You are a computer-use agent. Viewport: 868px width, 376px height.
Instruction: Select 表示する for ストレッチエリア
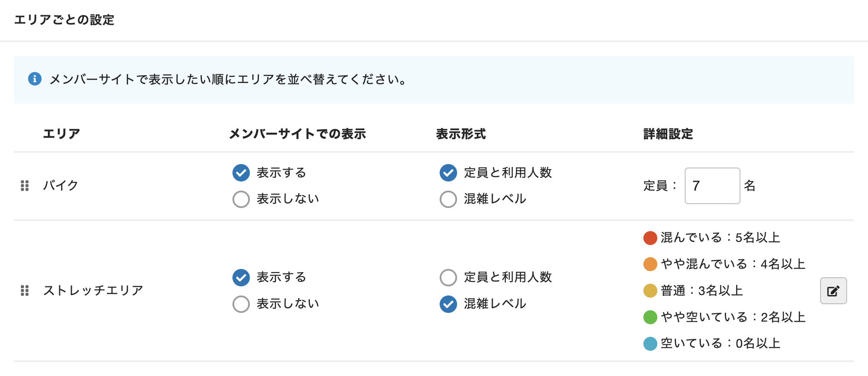coord(241,278)
